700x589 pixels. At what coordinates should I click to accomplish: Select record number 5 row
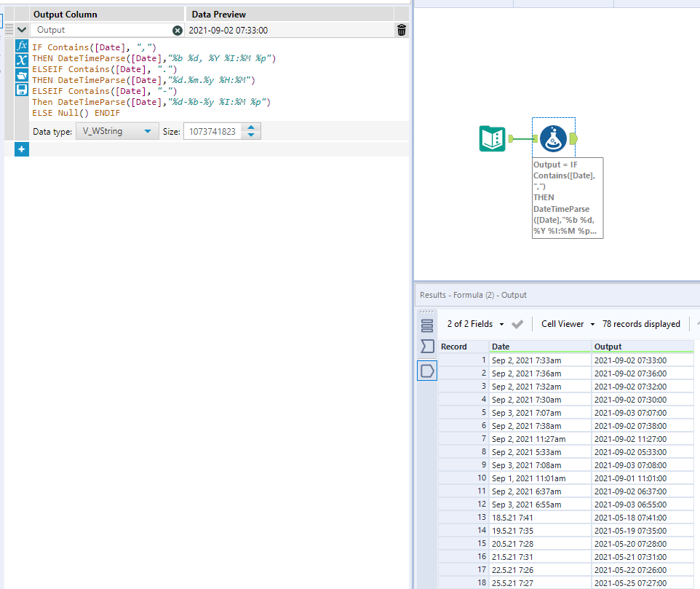pos(464,413)
